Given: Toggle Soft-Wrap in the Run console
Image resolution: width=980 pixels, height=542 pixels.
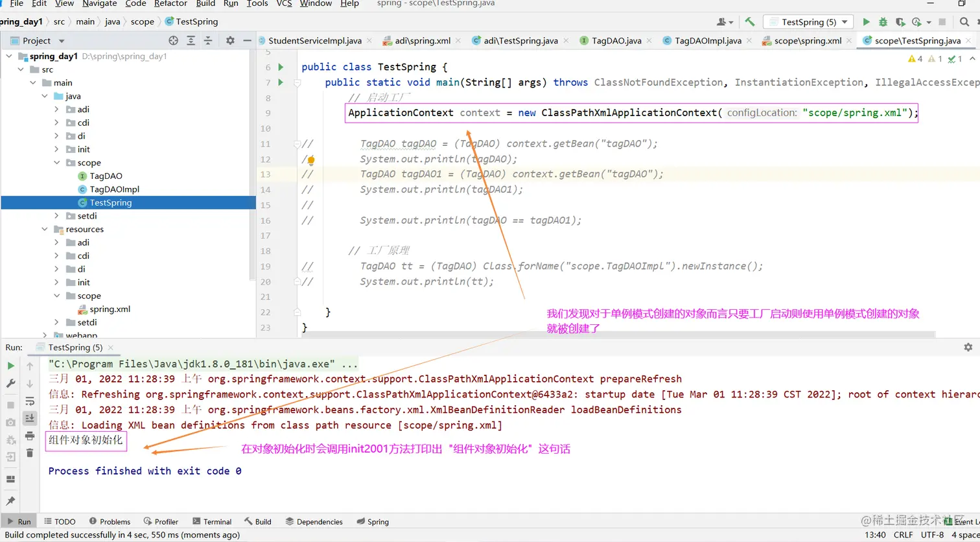Looking at the screenshot, I should pyautogui.click(x=30, y=401).
